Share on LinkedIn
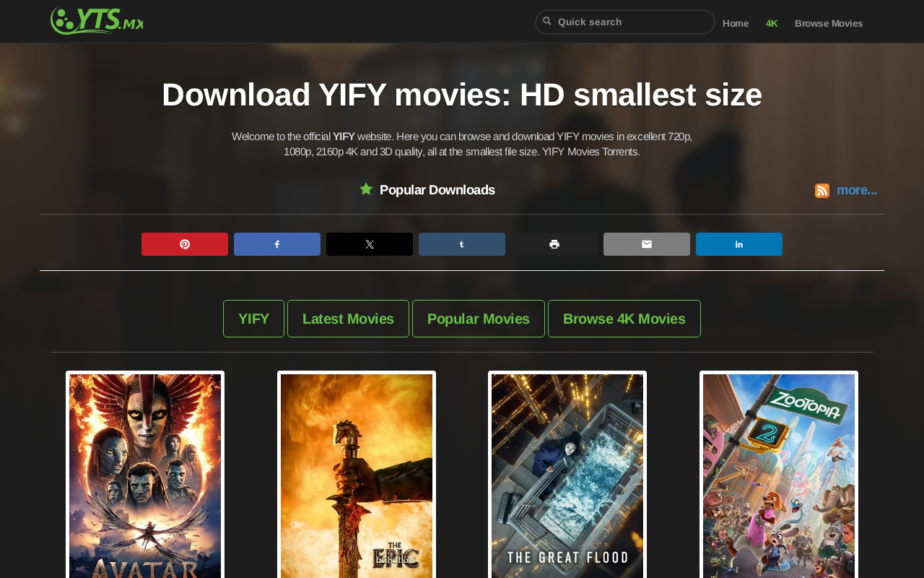The height and width of the screenshot is (578, 924). click(x=739, y=244)
